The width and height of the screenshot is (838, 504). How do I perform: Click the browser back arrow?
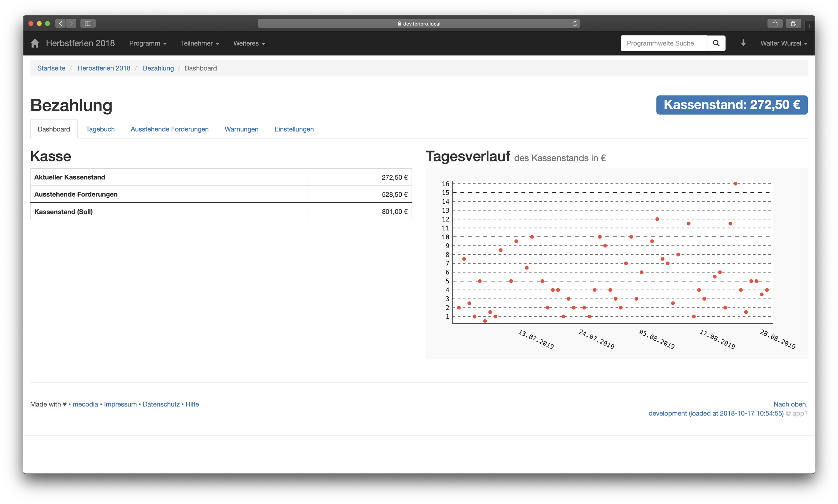coord(60,23)
